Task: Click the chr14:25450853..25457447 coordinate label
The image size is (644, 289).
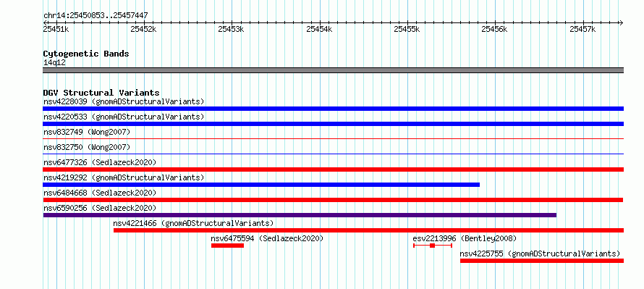Action: click(96, 16)
